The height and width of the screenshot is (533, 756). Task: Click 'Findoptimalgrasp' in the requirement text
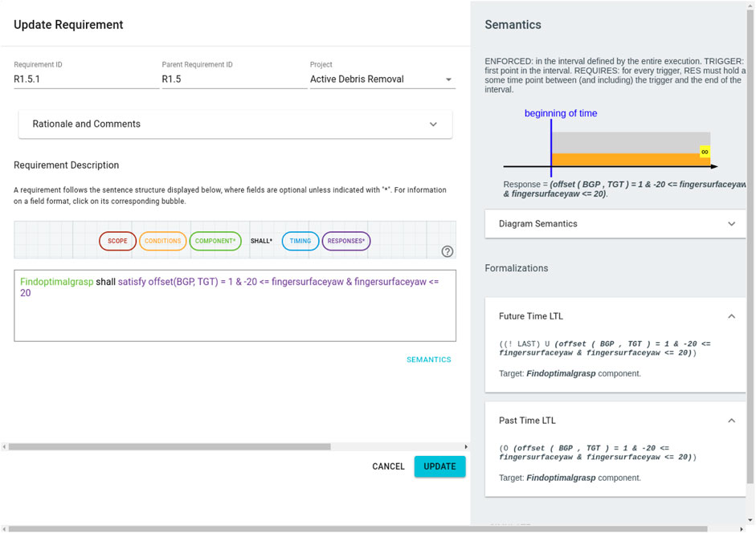(57, 282)
